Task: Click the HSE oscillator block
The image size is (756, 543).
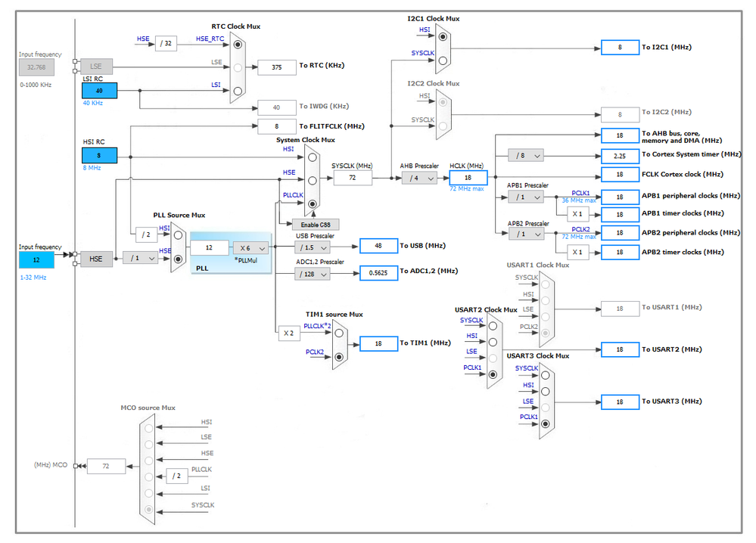Action: point(96,259)
